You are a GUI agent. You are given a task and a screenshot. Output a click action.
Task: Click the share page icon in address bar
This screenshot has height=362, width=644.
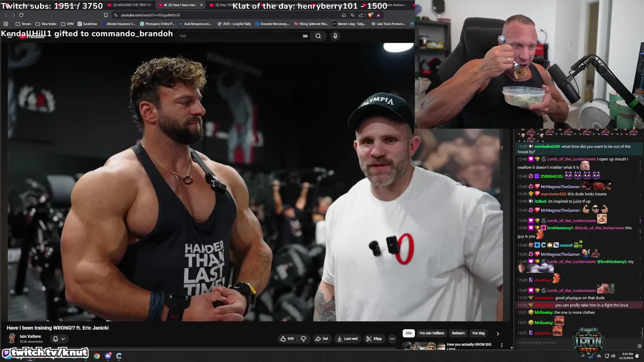click(x=362, y=15)
